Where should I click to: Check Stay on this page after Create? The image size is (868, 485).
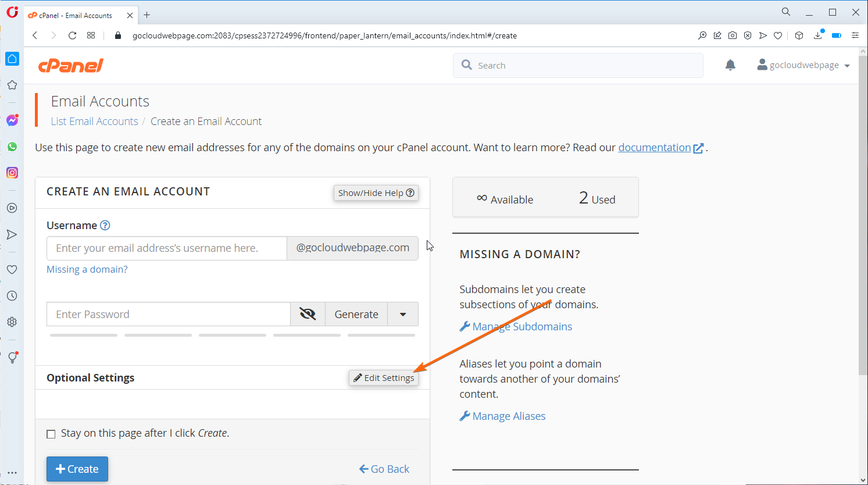click(x=51, y=434)
